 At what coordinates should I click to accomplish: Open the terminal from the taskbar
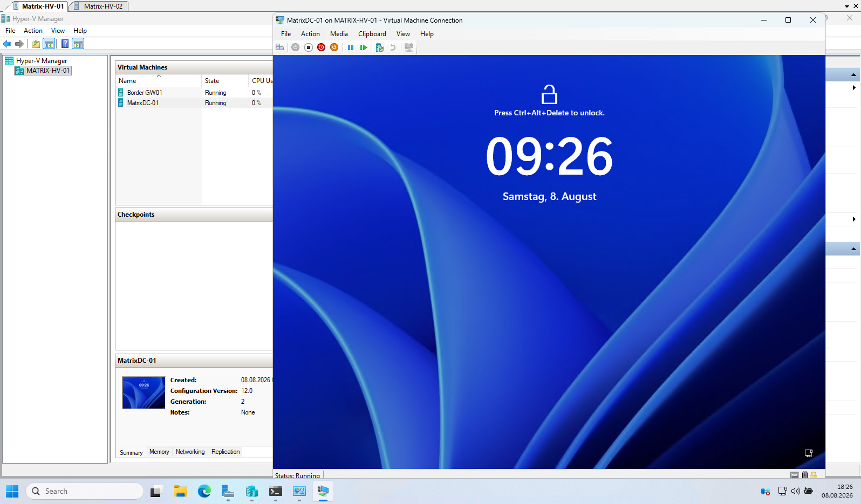click(x=275, y=491)
